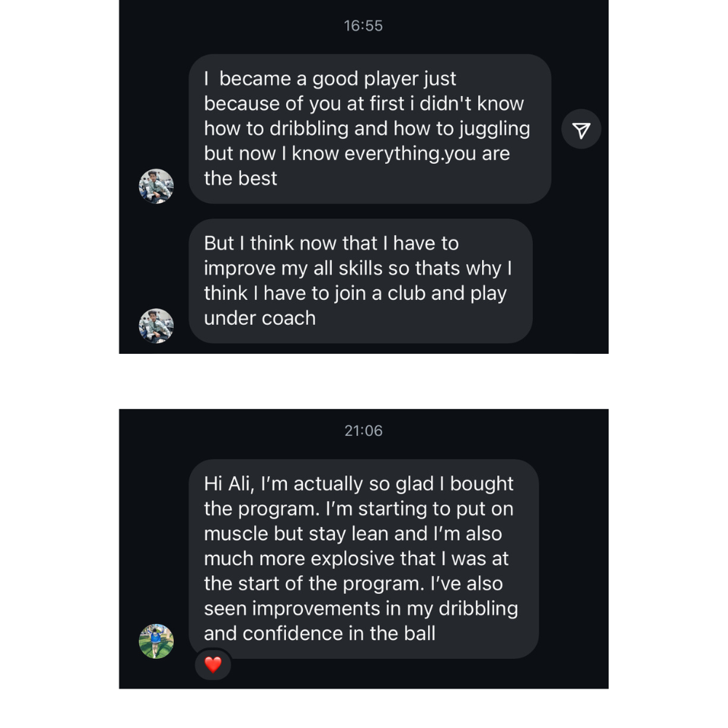Click the phrase "muscle but stay lean"
The height and width of the screenshot is (728, 728).
296,534
